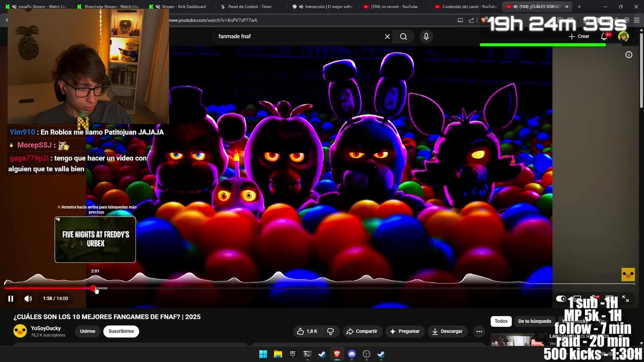Viewport: 644px width, 362px height.
Task: Open Brave browser taskbar icon
Action: (x=337, y=354)
